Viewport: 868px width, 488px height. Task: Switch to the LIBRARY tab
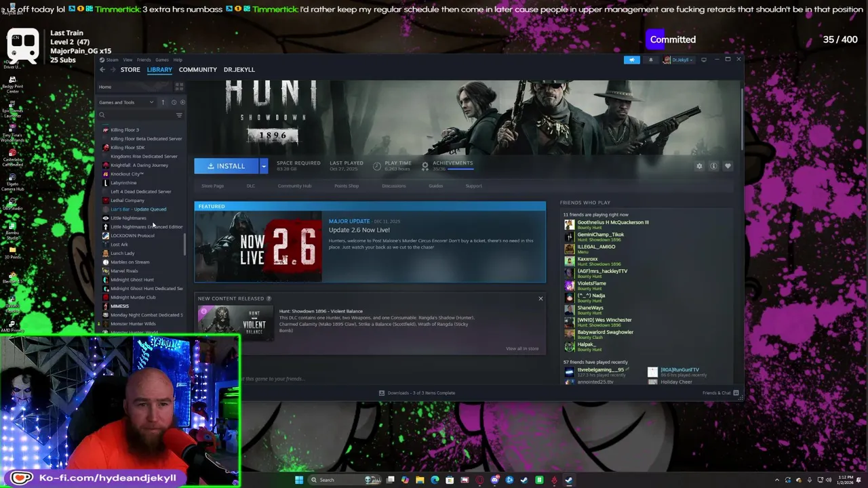(x=159, y=69)
